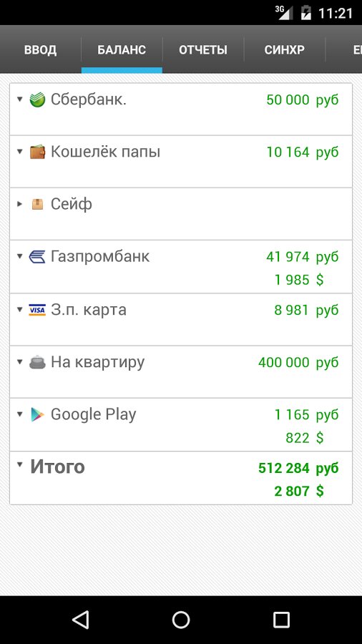Tap the Сбербанк green logo icon
The image size is (362, 644).
[37, 99]
